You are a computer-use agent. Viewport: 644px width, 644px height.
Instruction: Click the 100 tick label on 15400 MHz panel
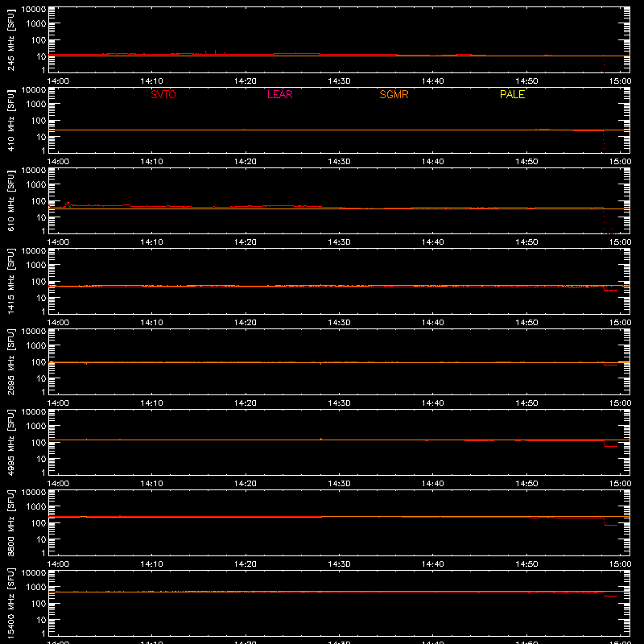39,603
